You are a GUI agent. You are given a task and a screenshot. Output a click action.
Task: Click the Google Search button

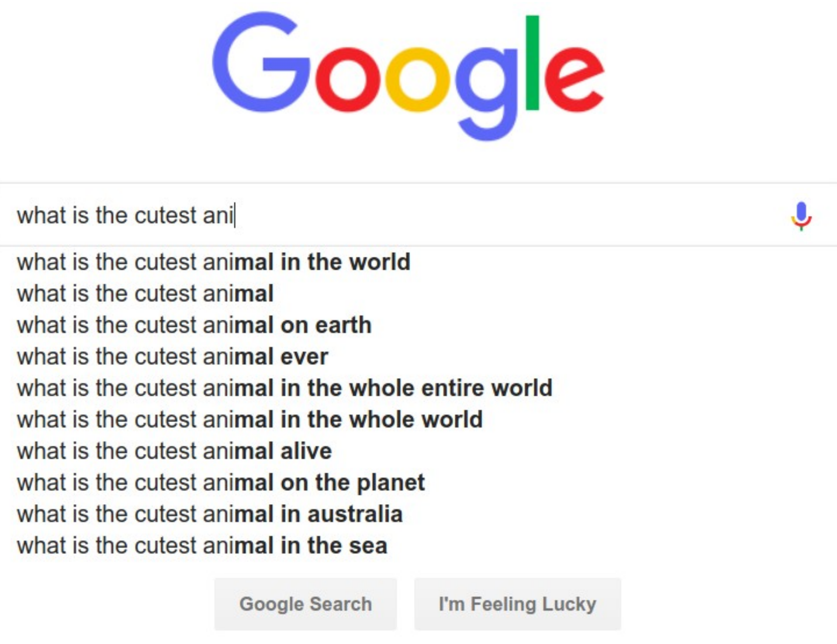click(305, 604)
